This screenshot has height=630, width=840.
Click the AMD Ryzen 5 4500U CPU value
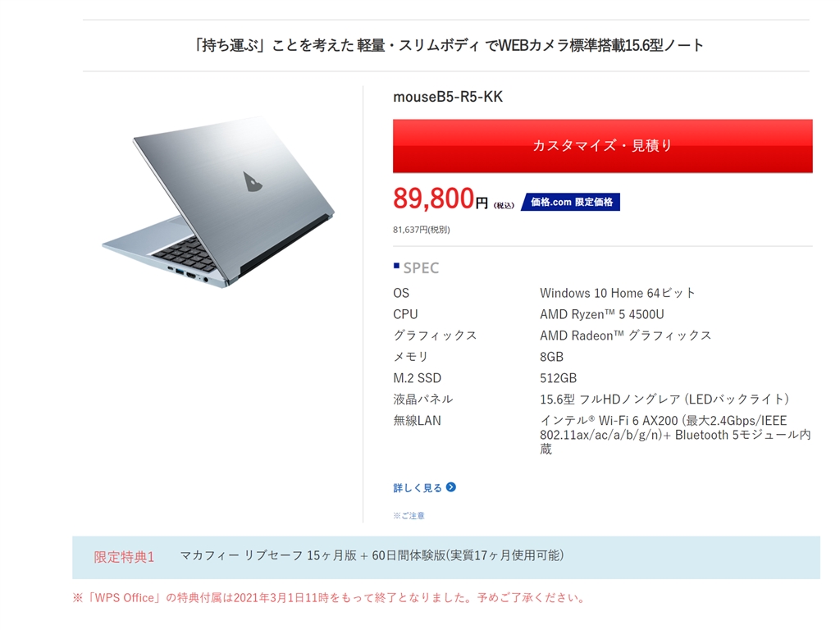click(601, 314)
